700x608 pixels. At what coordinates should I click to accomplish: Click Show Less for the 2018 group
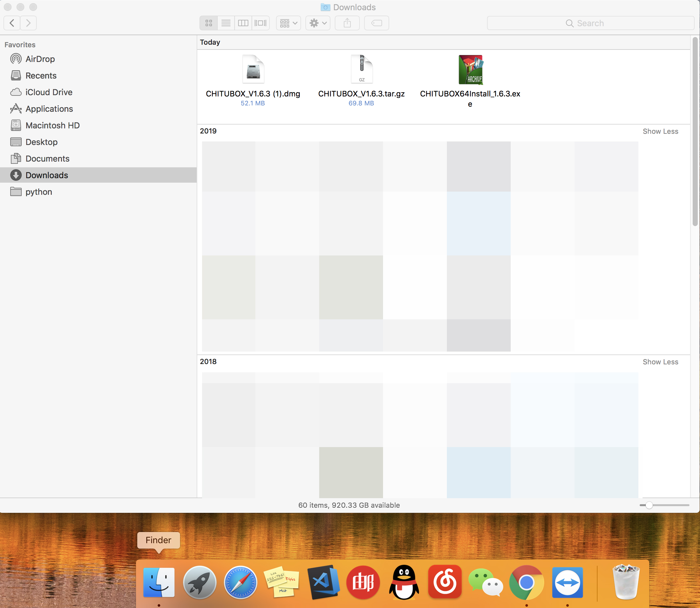coord(660,362)
